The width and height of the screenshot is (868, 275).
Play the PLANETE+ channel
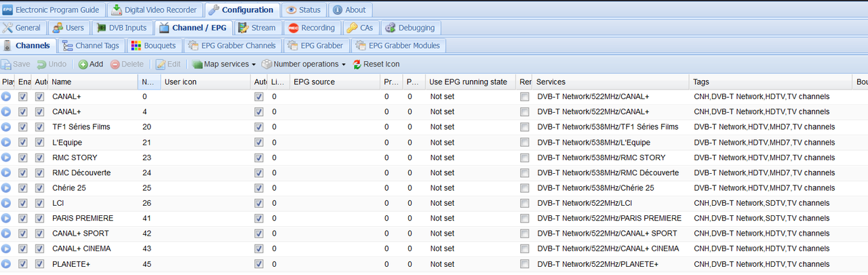[6, 263]
